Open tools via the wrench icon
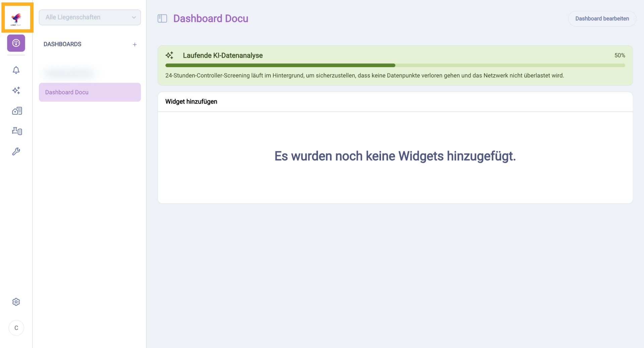The image size is (644, 348). [16, 151]
